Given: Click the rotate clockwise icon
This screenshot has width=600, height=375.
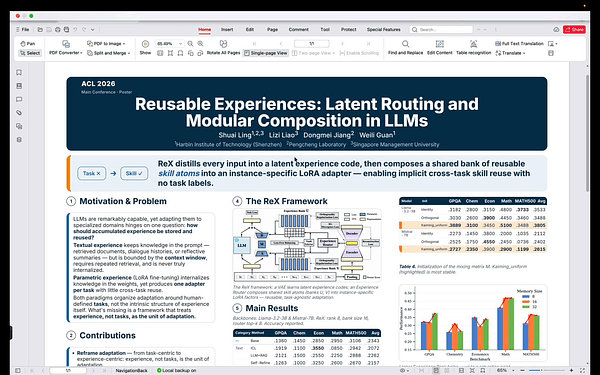Looking at the screenshot, I should coord(200,53).
